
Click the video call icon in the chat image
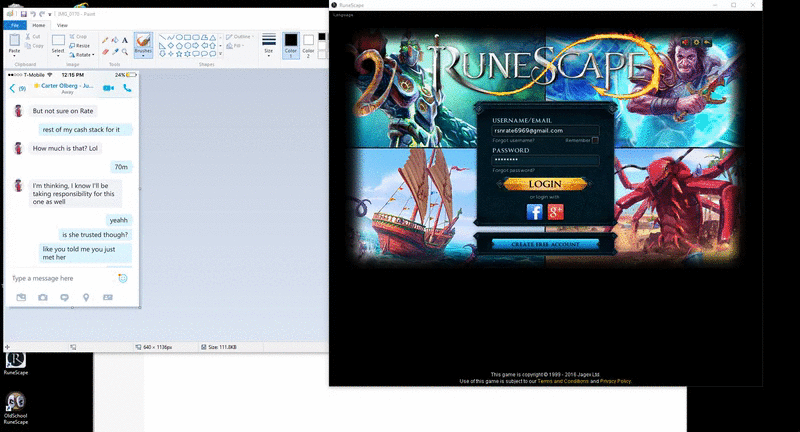(108, 88)
